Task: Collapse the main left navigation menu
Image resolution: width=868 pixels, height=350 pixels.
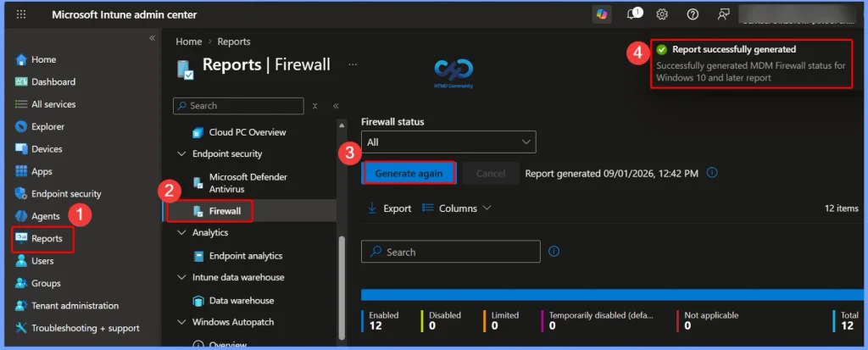Action: point(153,38)
